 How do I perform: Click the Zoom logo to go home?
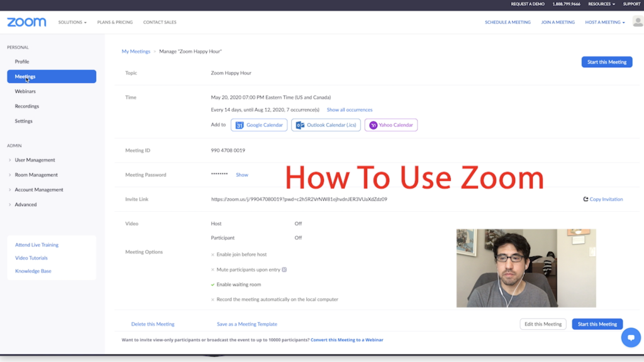click(x=26, y=22)
